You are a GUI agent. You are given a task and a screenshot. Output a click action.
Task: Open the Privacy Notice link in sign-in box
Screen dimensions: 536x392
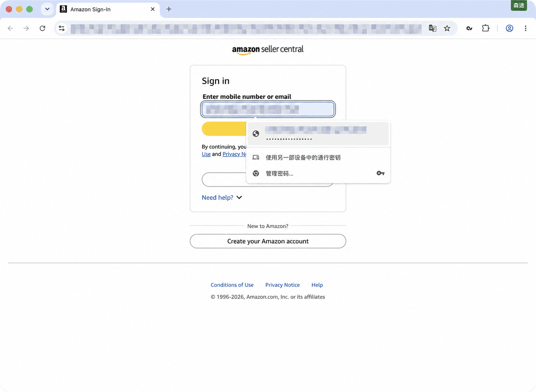tap(234, 154)
